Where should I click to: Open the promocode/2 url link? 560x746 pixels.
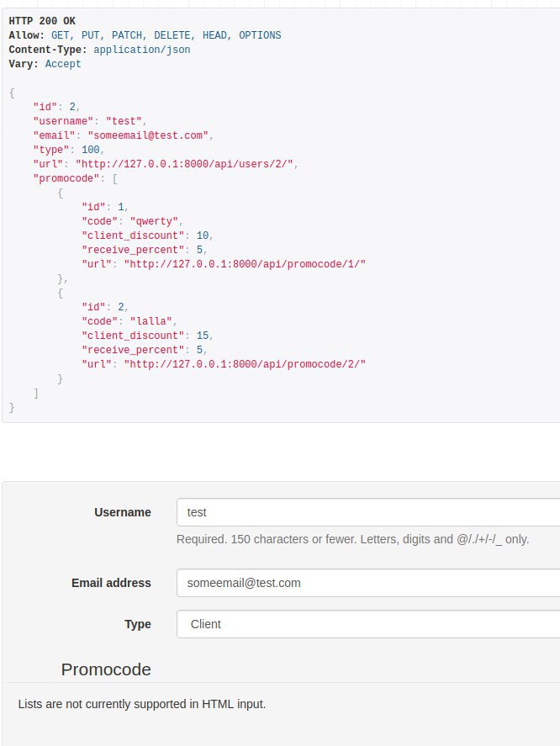point(245,364)
